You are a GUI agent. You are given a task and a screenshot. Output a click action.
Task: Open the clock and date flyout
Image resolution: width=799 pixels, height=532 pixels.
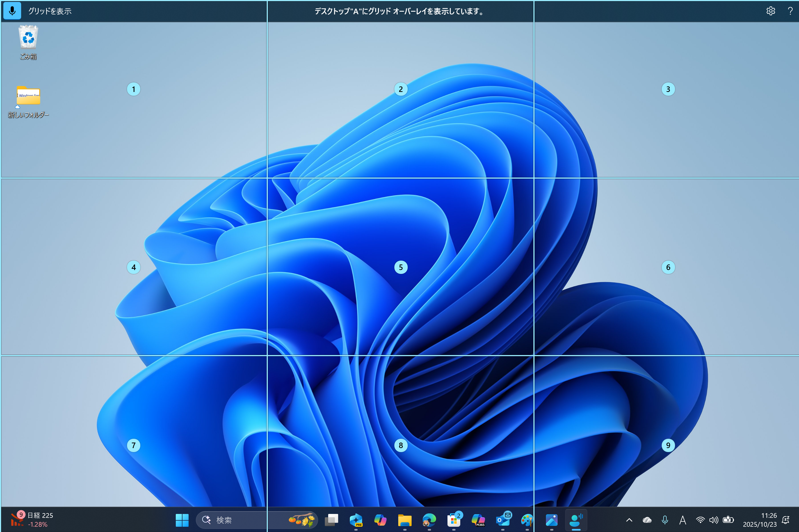coord(760,520)
